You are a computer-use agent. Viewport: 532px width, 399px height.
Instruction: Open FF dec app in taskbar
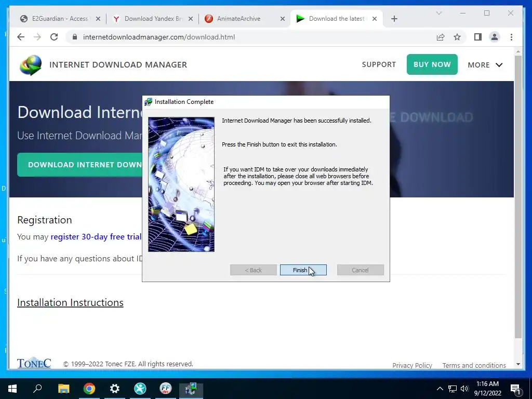(x=166, y=389)
